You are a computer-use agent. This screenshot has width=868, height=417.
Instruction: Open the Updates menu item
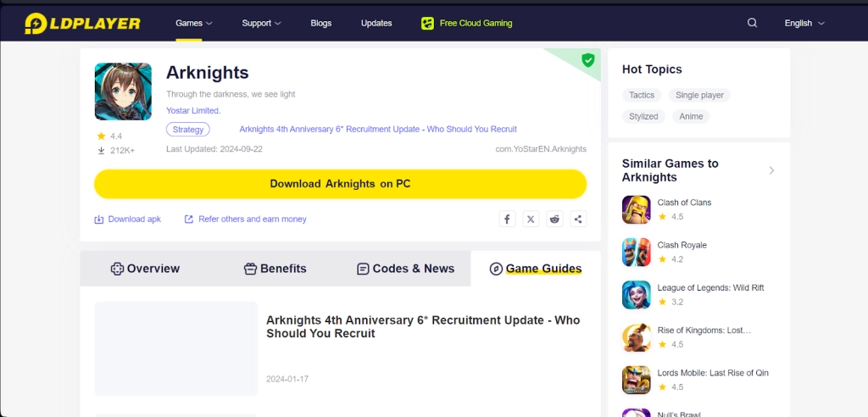point(376,23)
